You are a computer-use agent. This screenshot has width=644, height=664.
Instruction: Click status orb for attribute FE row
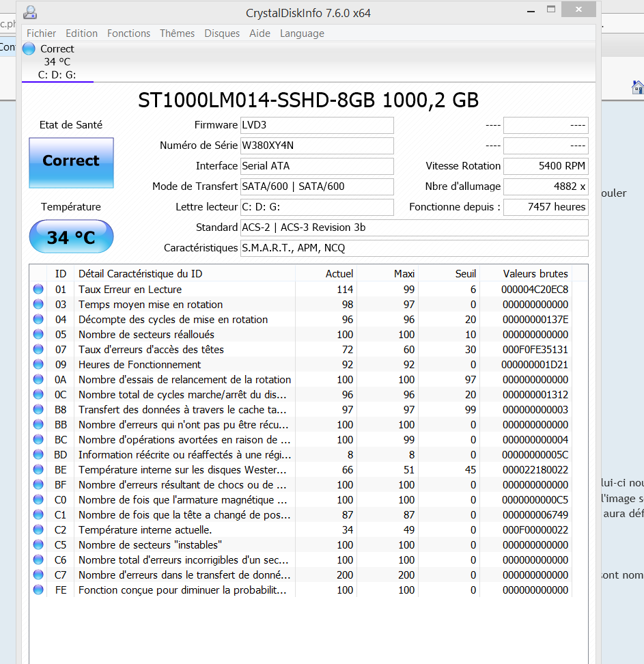(x=38, y=590)
